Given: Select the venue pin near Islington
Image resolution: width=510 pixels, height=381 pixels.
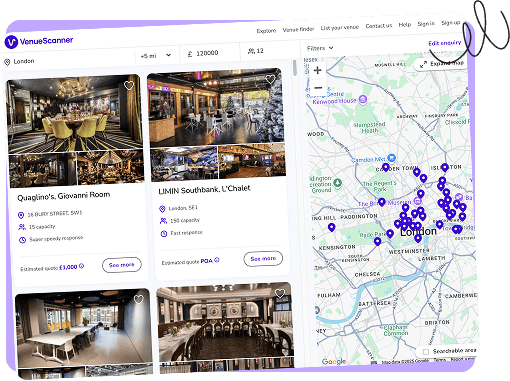Looking at the screenshot, I should tap(445, 167).
